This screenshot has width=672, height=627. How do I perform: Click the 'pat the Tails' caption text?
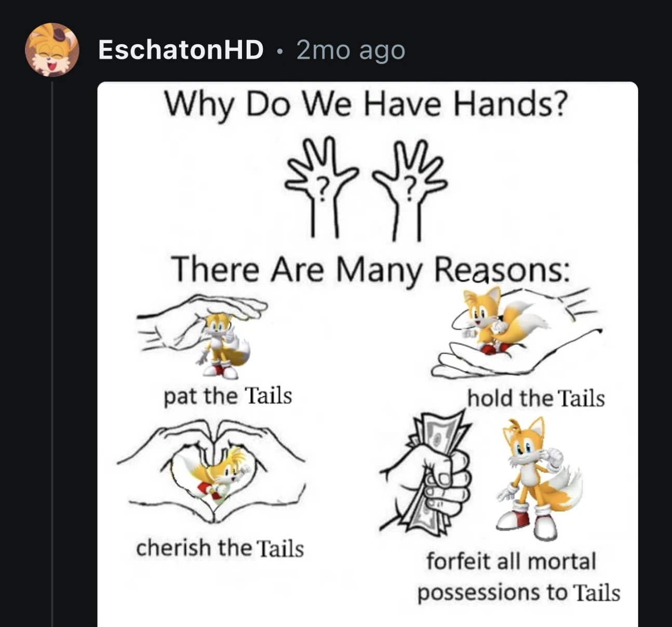point(228,396)
